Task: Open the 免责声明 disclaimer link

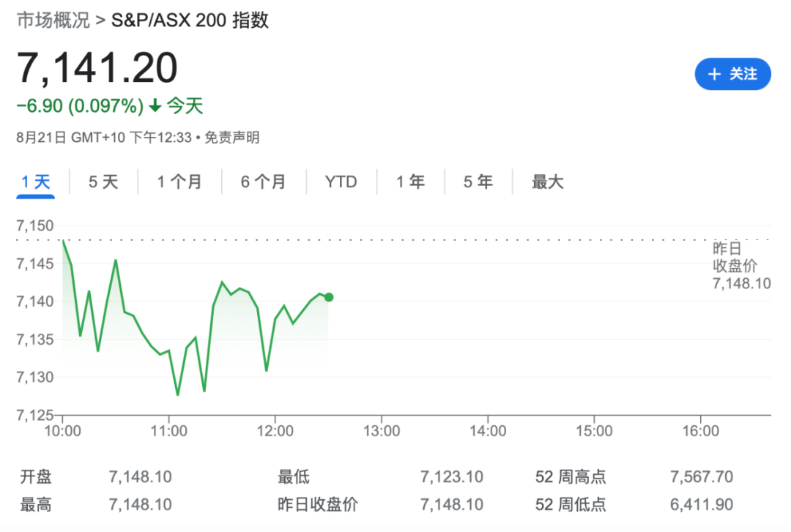Action: (231, 137)
